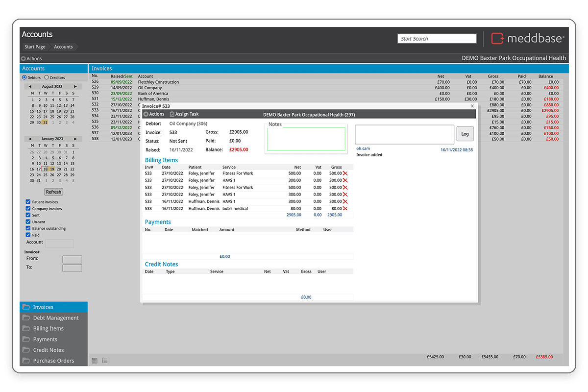Click invoice number 538 in the list
Image resolution: width=588 pixels, height=392 pixels.
[95, 139]
